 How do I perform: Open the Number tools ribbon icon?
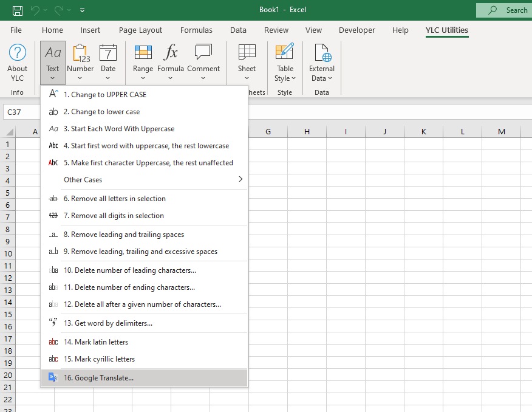coord(80,54)
